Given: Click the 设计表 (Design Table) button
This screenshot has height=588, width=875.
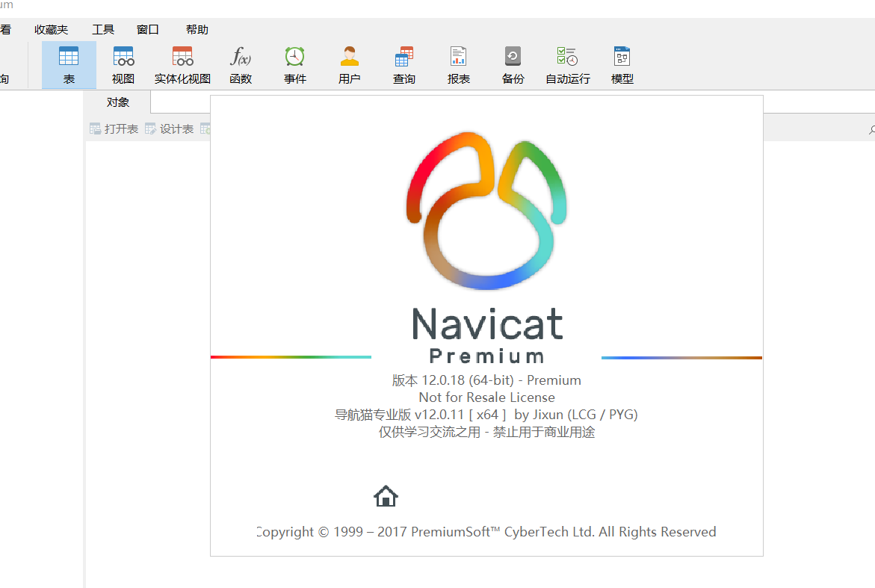Looking at the screenshot, I should (x=169, y=129).
